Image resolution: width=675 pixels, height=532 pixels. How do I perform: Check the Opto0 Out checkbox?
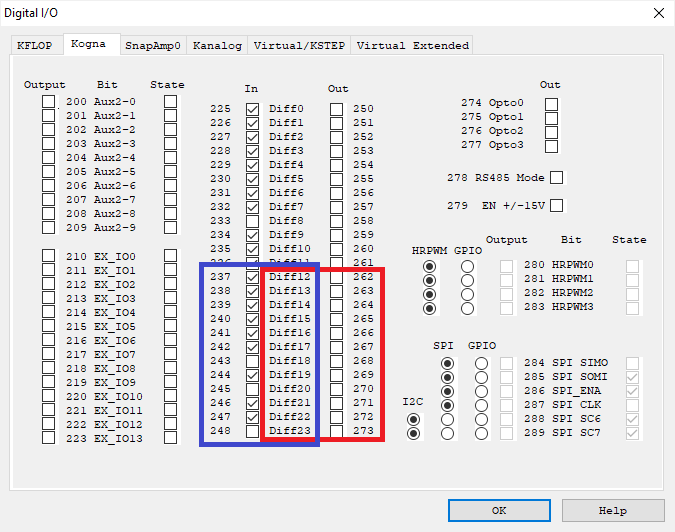[551, 103]
